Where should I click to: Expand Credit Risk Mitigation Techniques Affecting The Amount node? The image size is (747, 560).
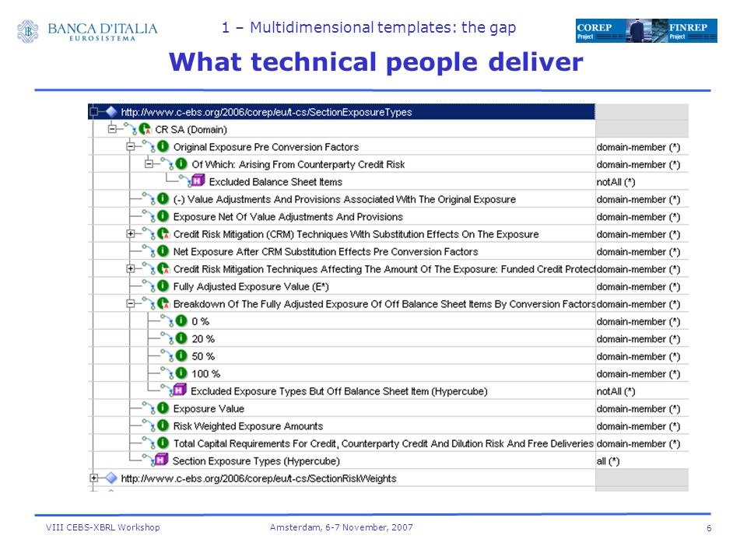tap(130, 268)
